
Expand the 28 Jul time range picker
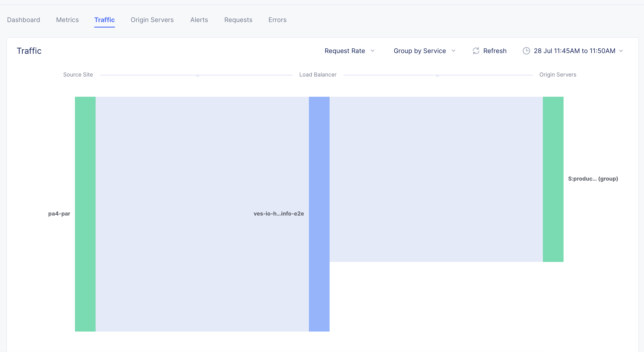[574, 51]
